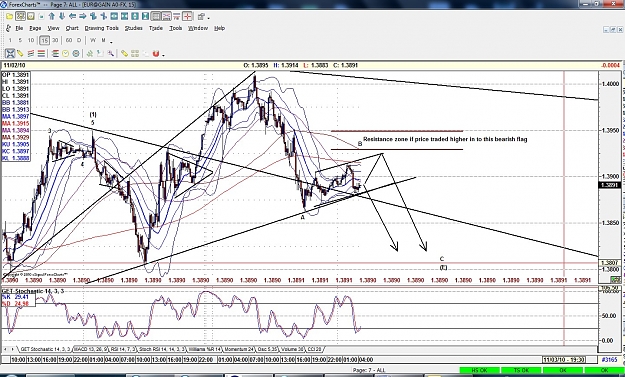Select the 10-minute interval button
The width and height of the screenshot is (625, 377).
(31, 40)
